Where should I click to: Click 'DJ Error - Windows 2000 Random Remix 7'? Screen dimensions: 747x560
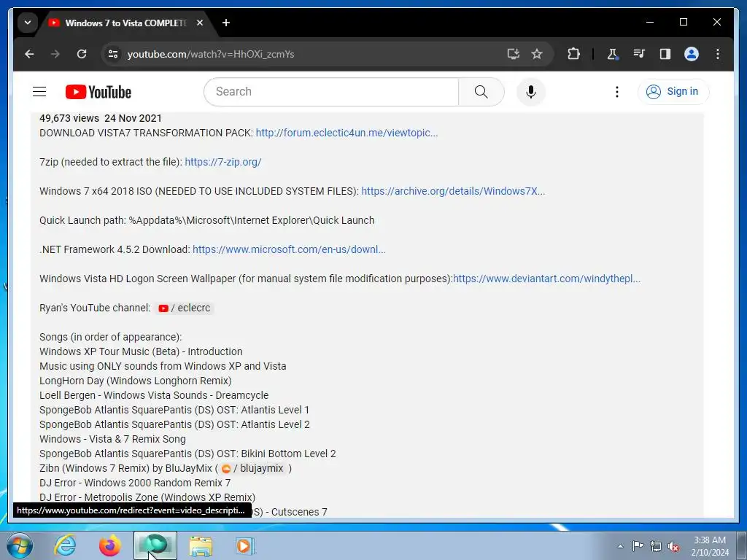135,483
